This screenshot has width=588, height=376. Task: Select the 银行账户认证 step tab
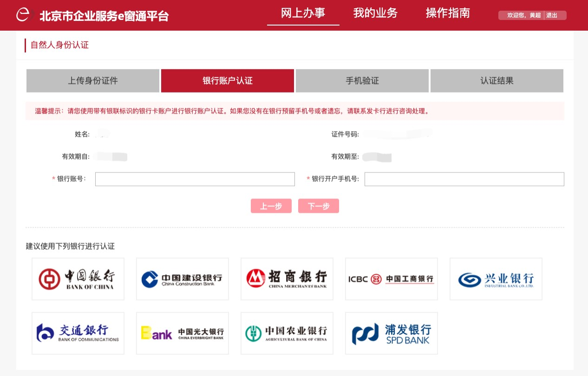[x=228, y=81]
